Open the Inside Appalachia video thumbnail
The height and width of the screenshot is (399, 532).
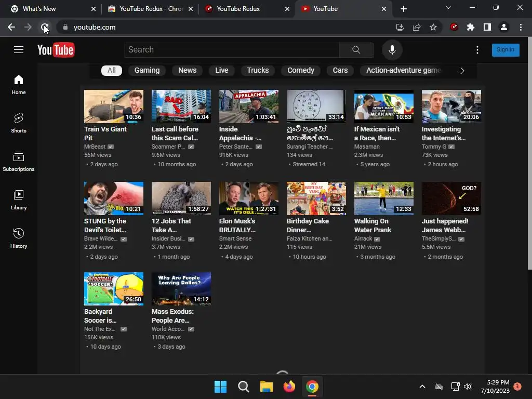point(249,106)
